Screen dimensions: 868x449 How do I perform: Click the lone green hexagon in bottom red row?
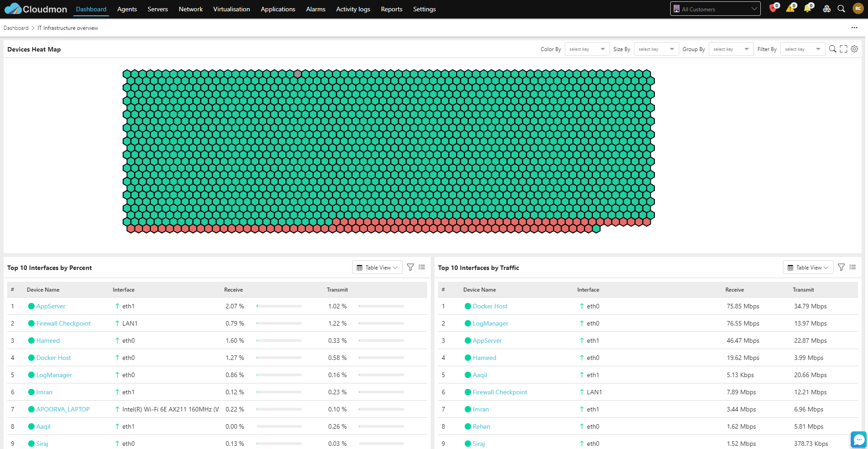pyautogui.click(x=596, y=229)
